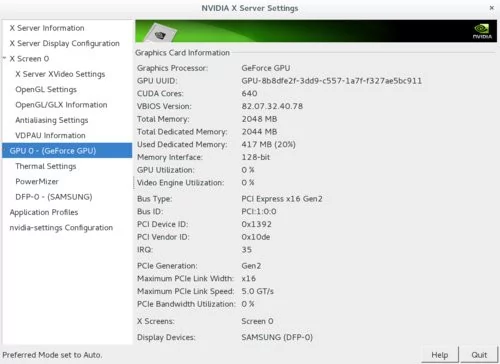This screenshot has width=500, height=364.
Task: Click the Graphics Card Information heading
Action: tap(182, 53)
